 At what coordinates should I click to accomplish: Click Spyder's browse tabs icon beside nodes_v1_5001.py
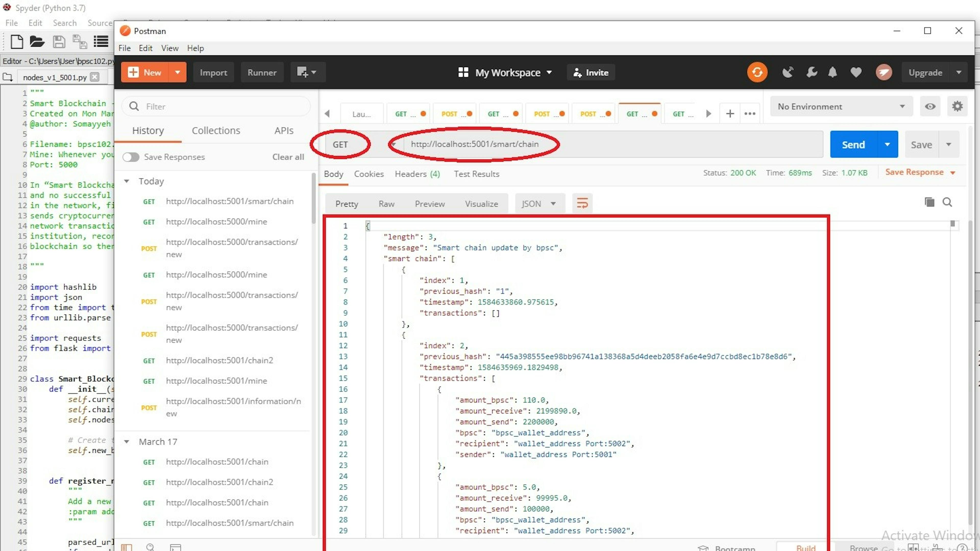point(8,77)
